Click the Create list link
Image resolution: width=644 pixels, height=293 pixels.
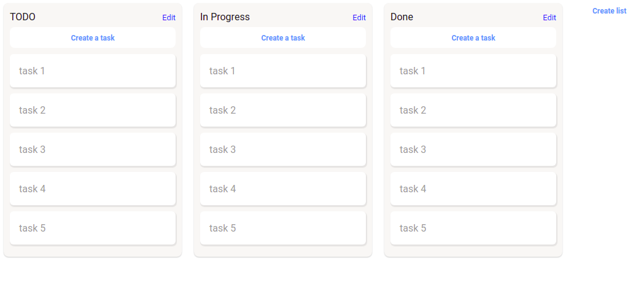609,11
